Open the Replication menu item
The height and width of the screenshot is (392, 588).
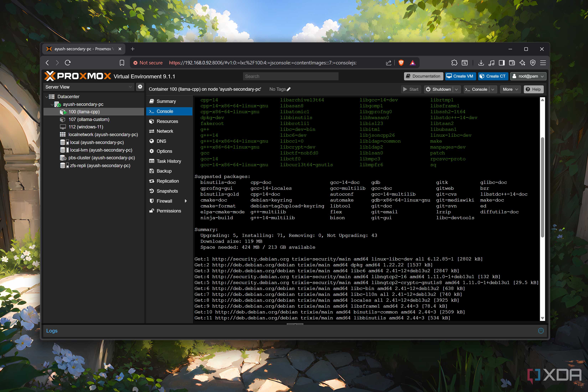[169, 181]
